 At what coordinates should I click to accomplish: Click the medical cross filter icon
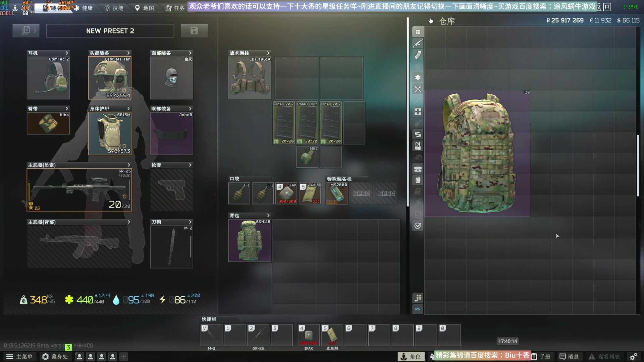(418, 112)
